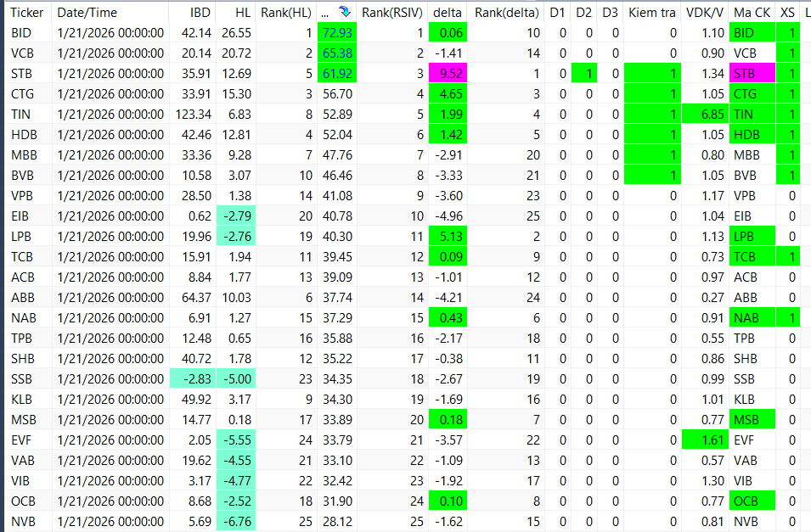Select the TIN ticker in first column
This screenshot has width=811, height=532.
(x=20, y=115)
